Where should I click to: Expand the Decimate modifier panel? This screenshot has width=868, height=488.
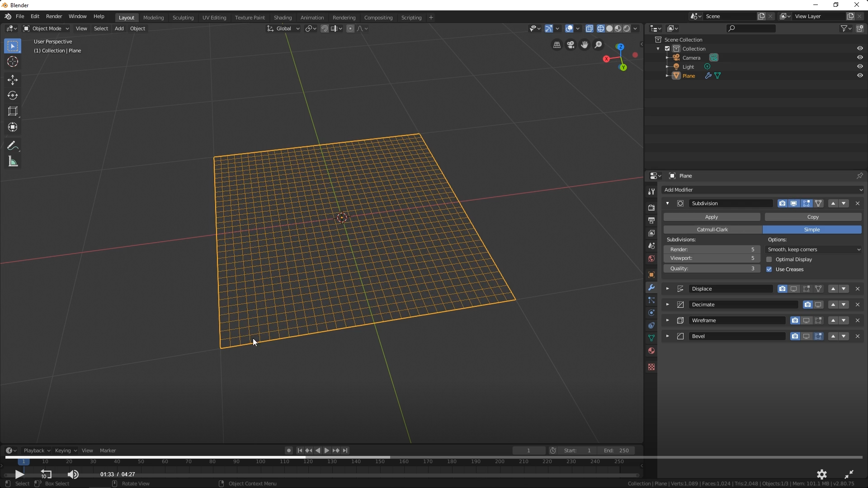pyautogui.click(x=667, y=305)
